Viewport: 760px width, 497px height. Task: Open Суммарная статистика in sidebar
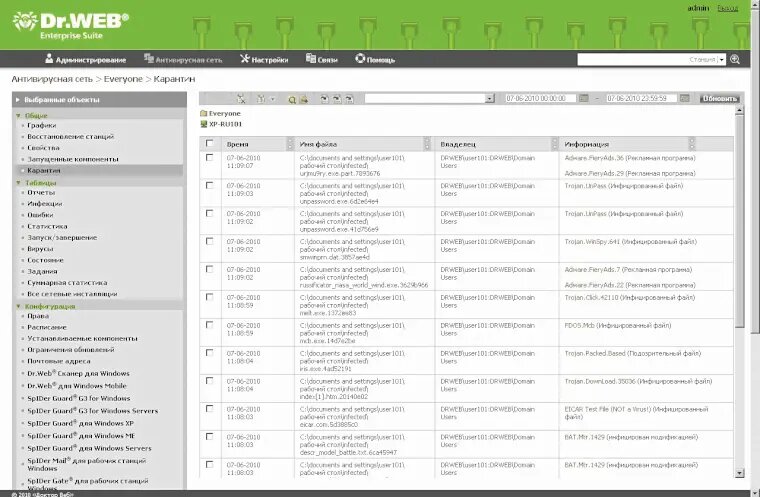[x=67, y=282]
